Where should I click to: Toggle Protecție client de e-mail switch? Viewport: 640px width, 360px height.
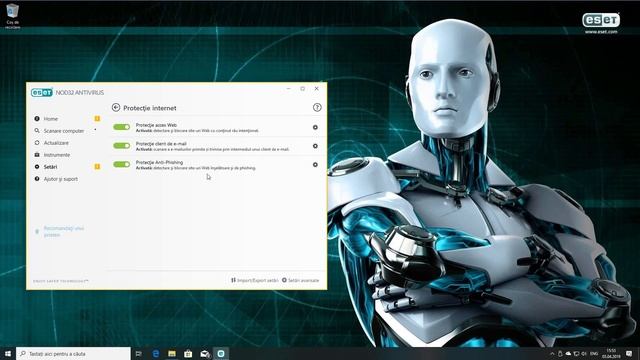[x=122, y=146]
